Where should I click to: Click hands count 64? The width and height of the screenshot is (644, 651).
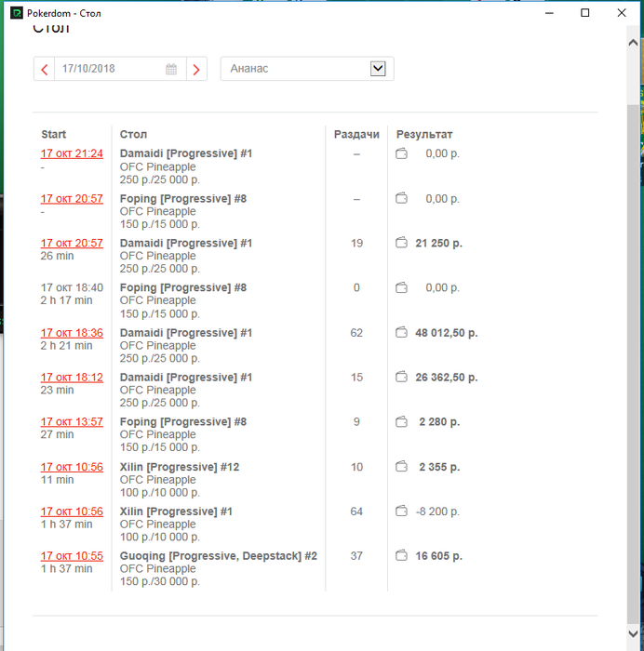(x=356, y=511)
